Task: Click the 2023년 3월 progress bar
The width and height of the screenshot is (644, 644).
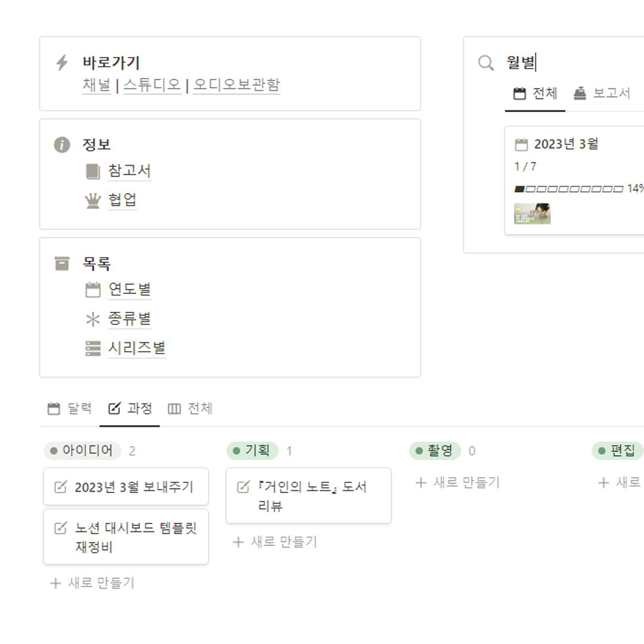Action: [x=569, y=189]
